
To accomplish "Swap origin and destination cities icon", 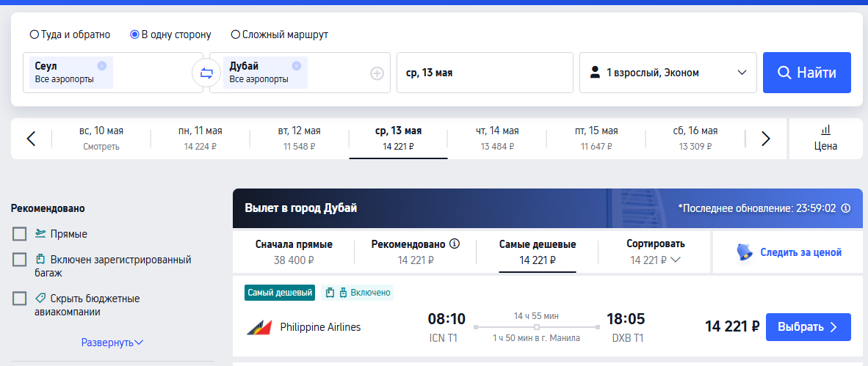I will tap(206, 73).
